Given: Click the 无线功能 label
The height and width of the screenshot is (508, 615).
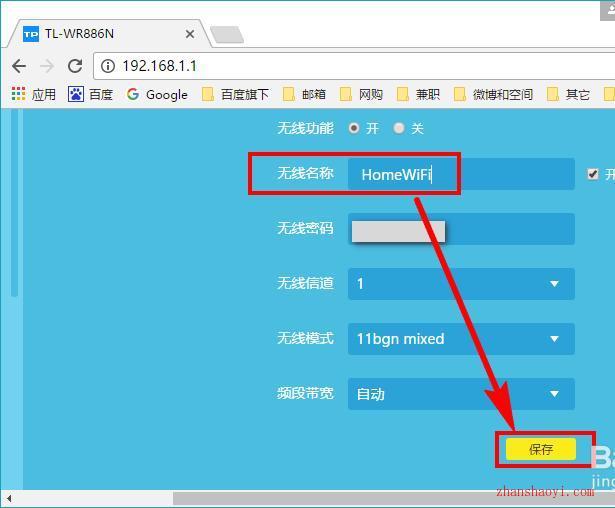Looking at the screenshot, I should (x=305, y=128).
